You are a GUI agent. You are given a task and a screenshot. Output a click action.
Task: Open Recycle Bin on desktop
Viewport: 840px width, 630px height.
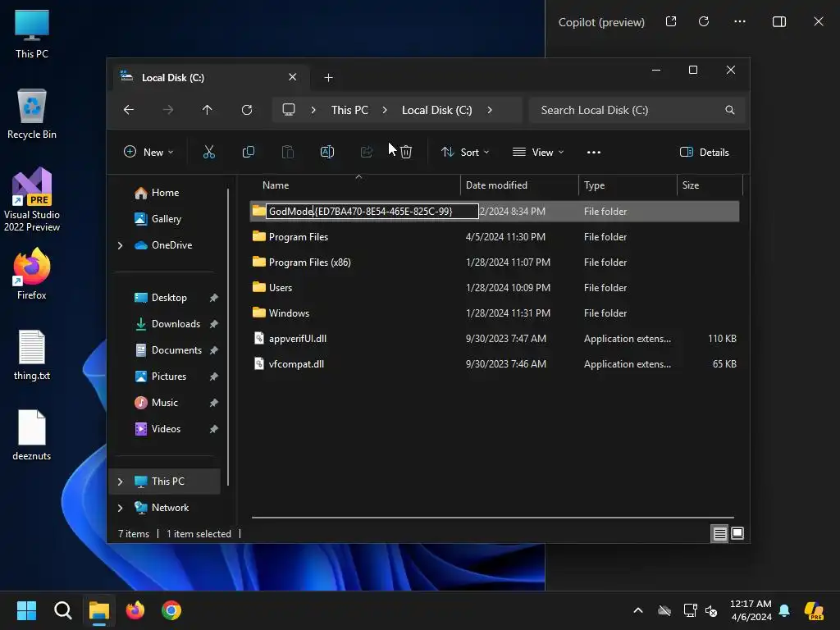tap(32, 114)
